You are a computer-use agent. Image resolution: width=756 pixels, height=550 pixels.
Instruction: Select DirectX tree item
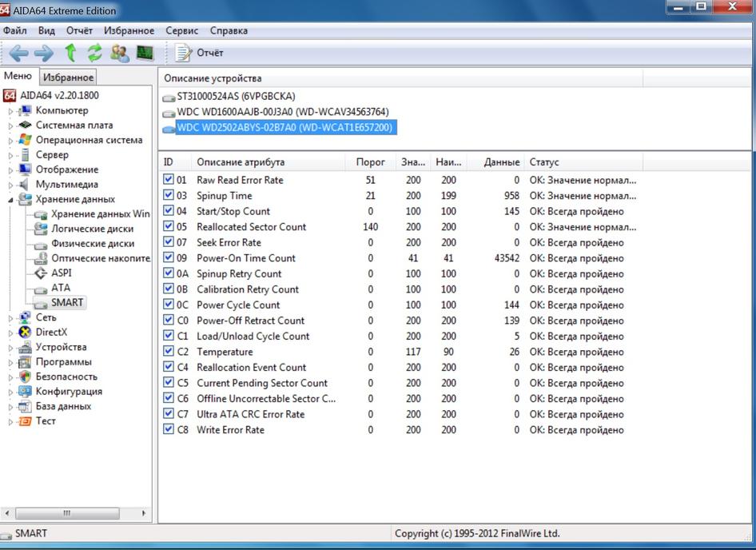click(51, 333)
